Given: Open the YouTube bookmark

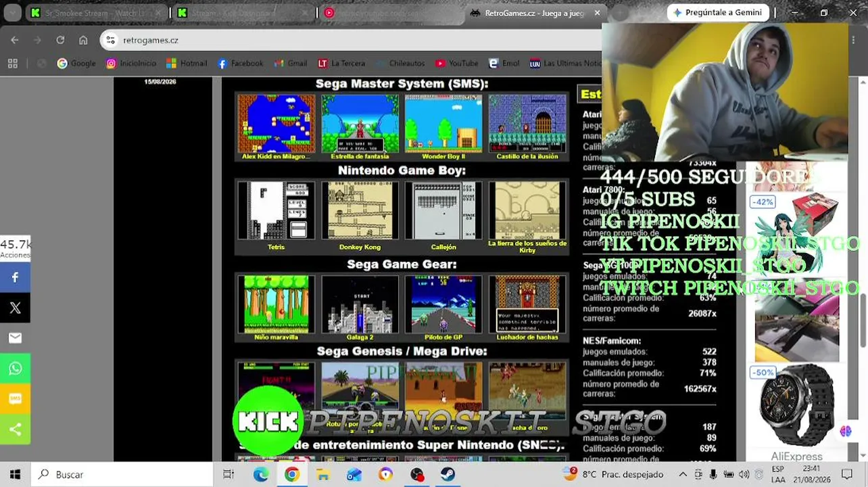Looking at the screenshot, I should 457,64.
